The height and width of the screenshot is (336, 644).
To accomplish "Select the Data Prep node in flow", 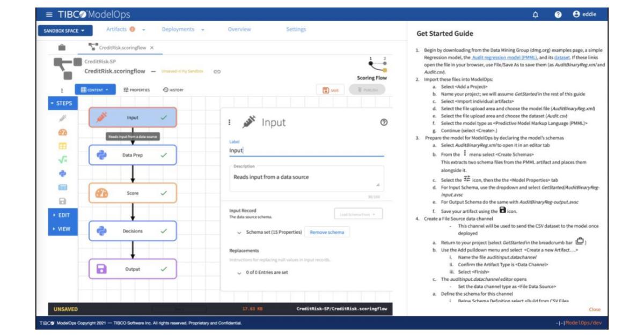I will [131, 155].
